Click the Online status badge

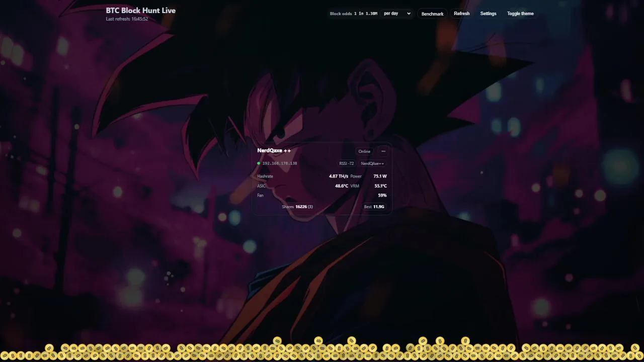[x=364, y=151]
